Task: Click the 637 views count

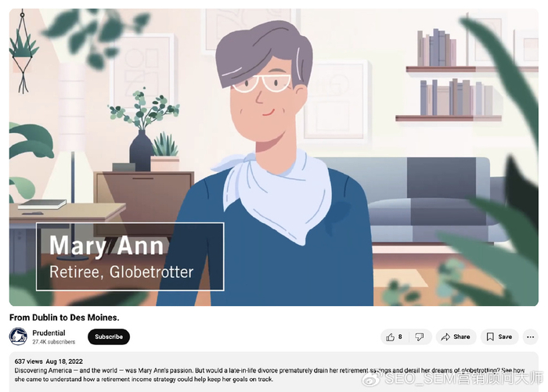Action: tap(28, 361)
